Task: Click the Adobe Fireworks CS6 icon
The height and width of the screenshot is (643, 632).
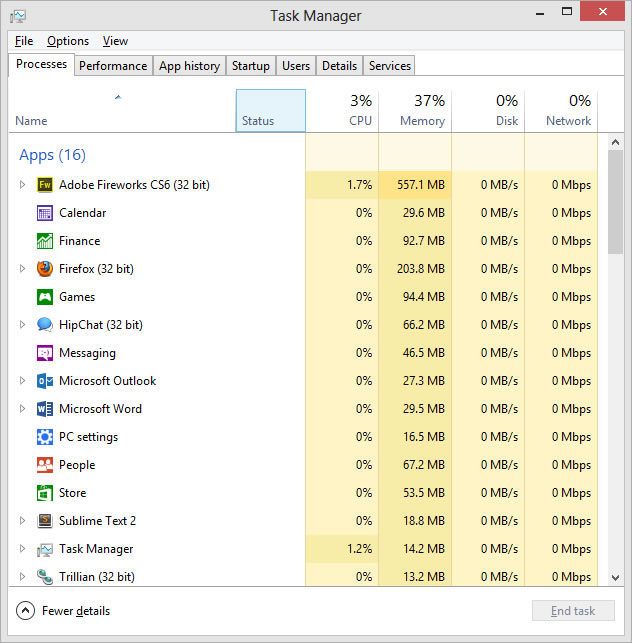Action: coord(45,185)
